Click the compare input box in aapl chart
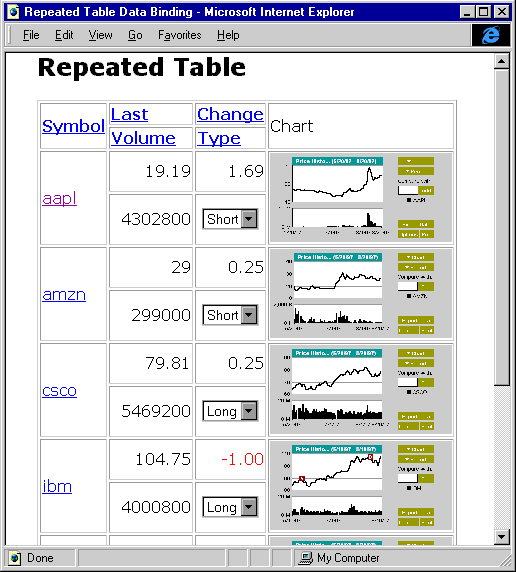 click(408, 190)
